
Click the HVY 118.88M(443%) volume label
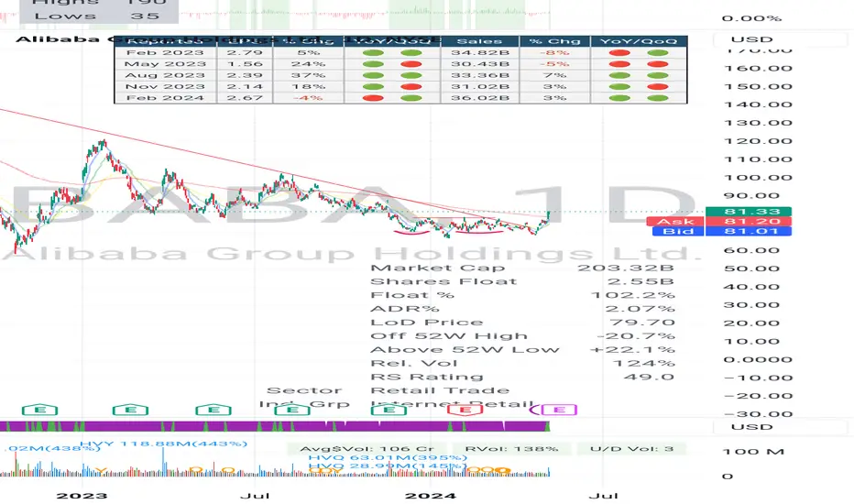pos(164,444)
